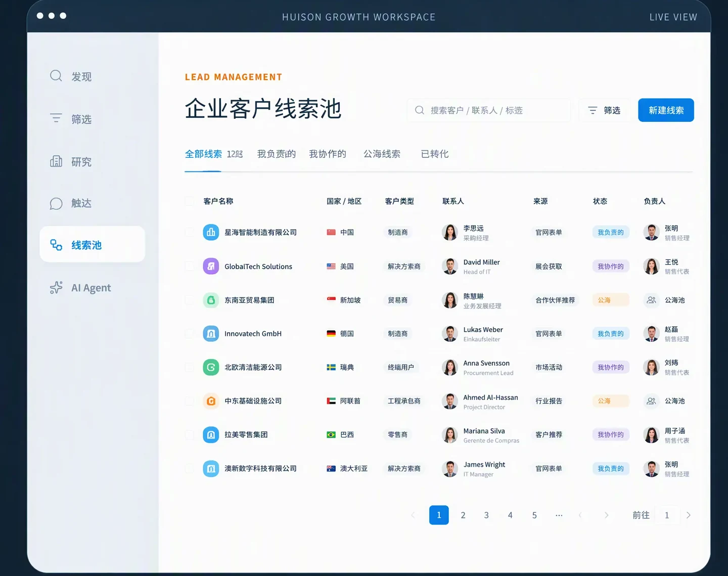Image resolution: width=728 pixels, height=576 pixels.
Task: View the 公海线索 tab
Action: click(x=382, y=154)
